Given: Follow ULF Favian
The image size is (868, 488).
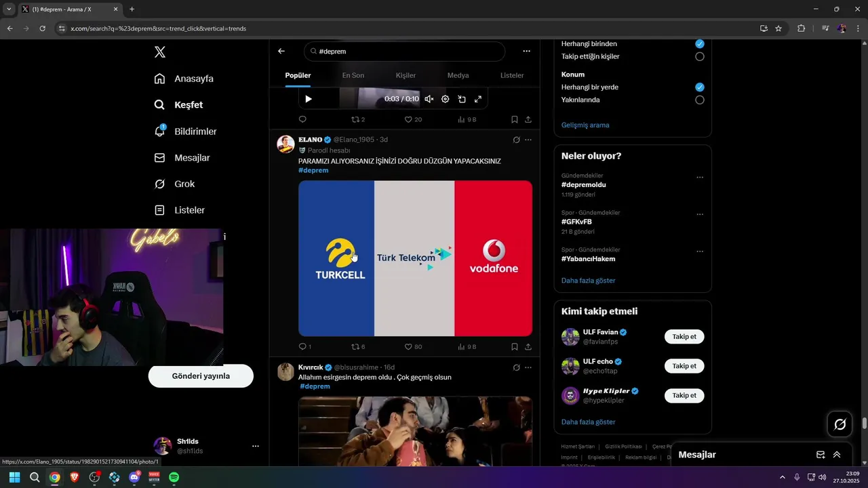Looking at the screenshot, I should pos(684,337).
